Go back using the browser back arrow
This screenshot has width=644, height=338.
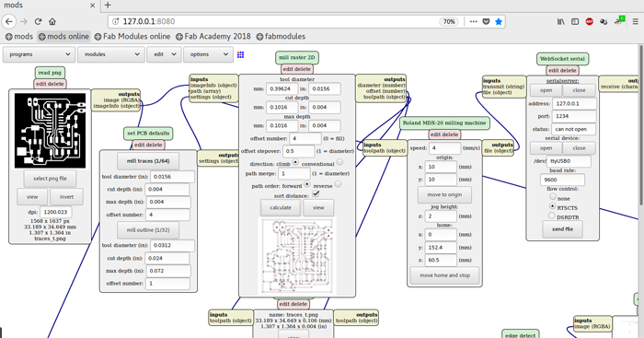pyautogui.click(x=9, y=21)
